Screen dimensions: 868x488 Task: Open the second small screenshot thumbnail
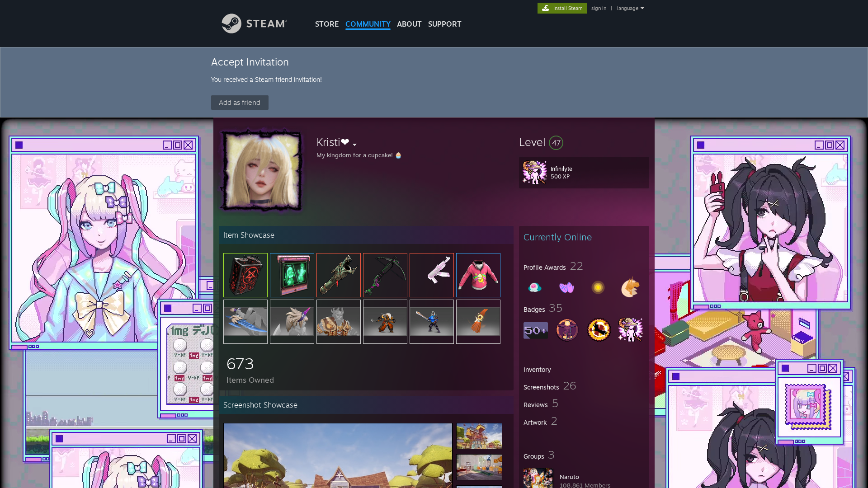(x=479, y=467)
